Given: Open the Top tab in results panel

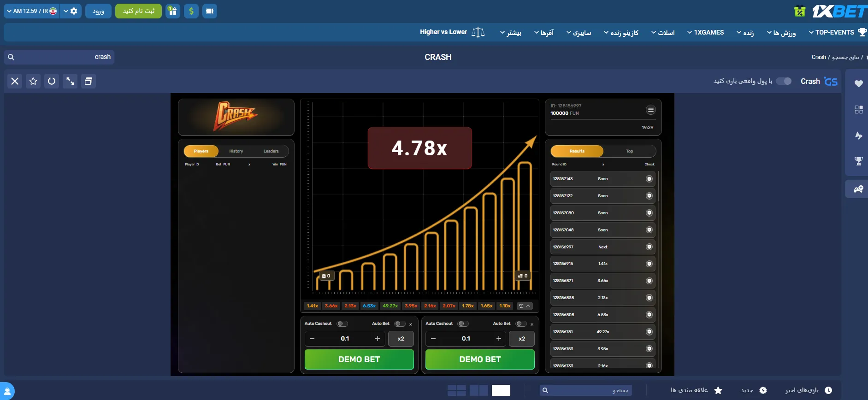Looking at the screenshot, I should 629,151.
